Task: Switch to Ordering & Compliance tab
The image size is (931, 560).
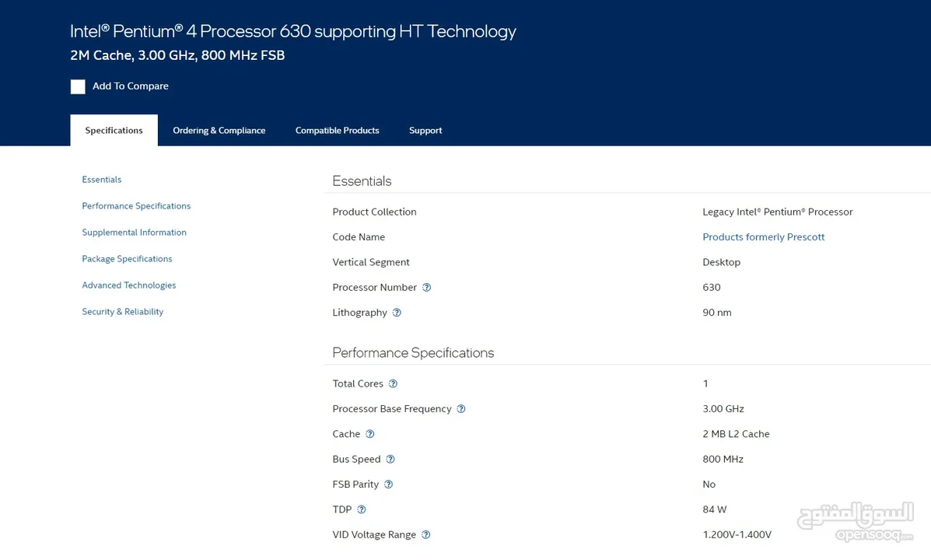Action: (219, 130)
